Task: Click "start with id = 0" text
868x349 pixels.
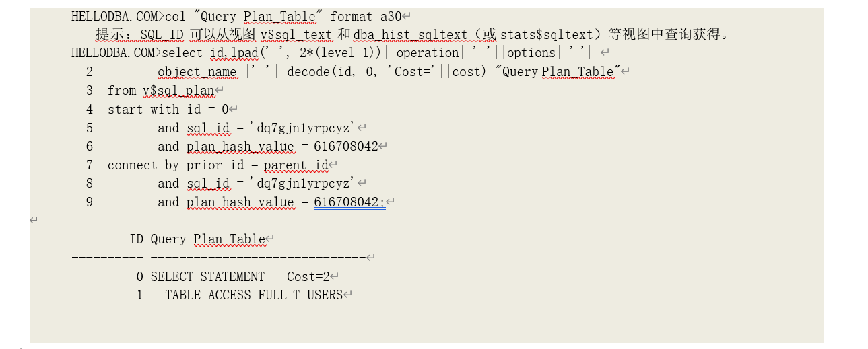Action: point(168,109)
